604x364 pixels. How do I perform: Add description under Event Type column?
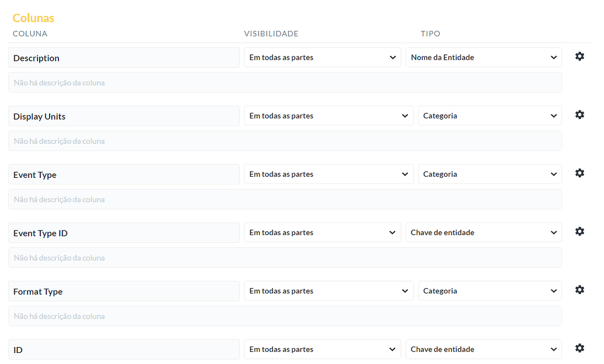(285, 199)
